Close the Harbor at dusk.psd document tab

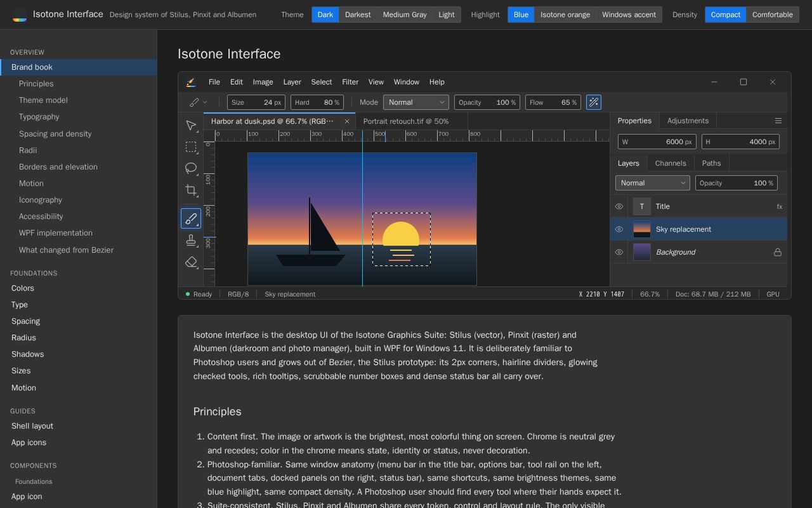point(347,121)
